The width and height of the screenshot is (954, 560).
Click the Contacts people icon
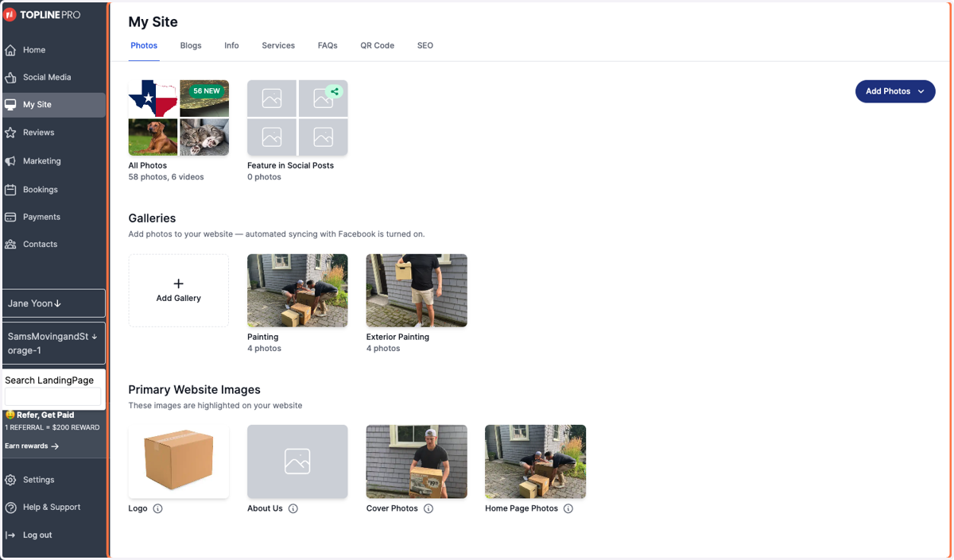tap(10, 245)
